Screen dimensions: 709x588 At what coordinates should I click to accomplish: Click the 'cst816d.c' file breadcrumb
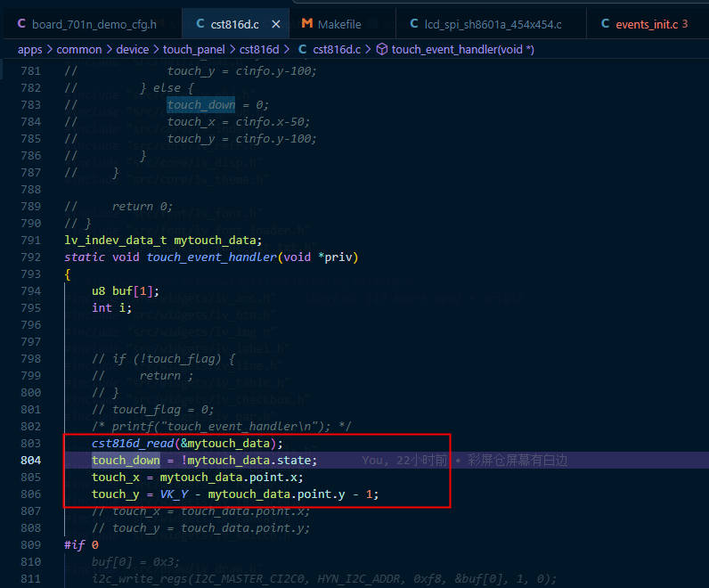pos(337,49)
